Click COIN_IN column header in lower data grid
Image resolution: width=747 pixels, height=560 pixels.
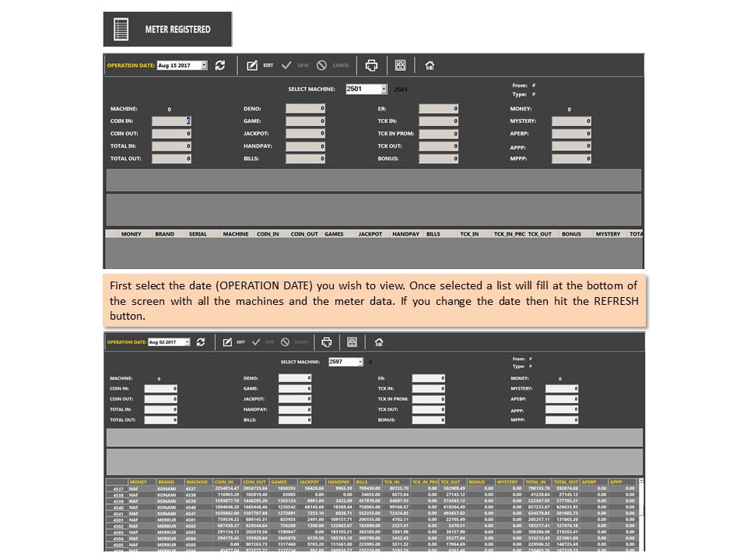pos(226,482)
